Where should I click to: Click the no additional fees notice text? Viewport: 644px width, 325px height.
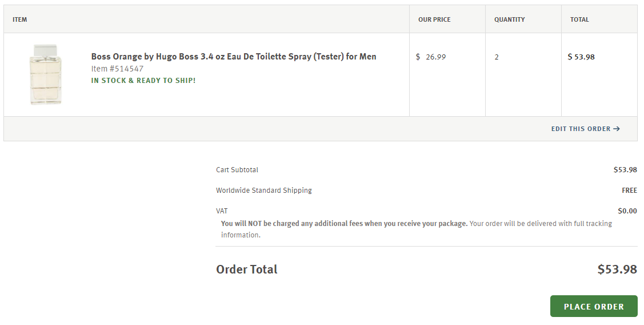tap(344, 224)
